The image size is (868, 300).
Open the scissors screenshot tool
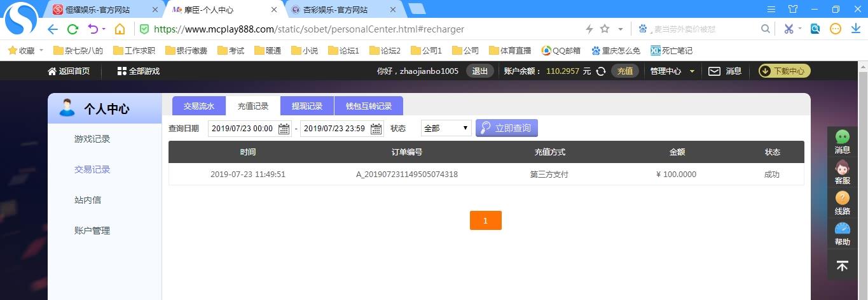789,29
